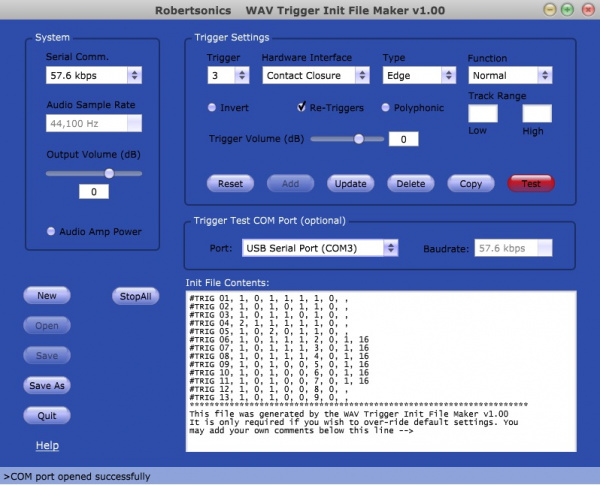Image resolution: width=600 pixels, height=485 pixels.
Task: Click the Trigger Volume value field
Action: click(x=403, y=139)
